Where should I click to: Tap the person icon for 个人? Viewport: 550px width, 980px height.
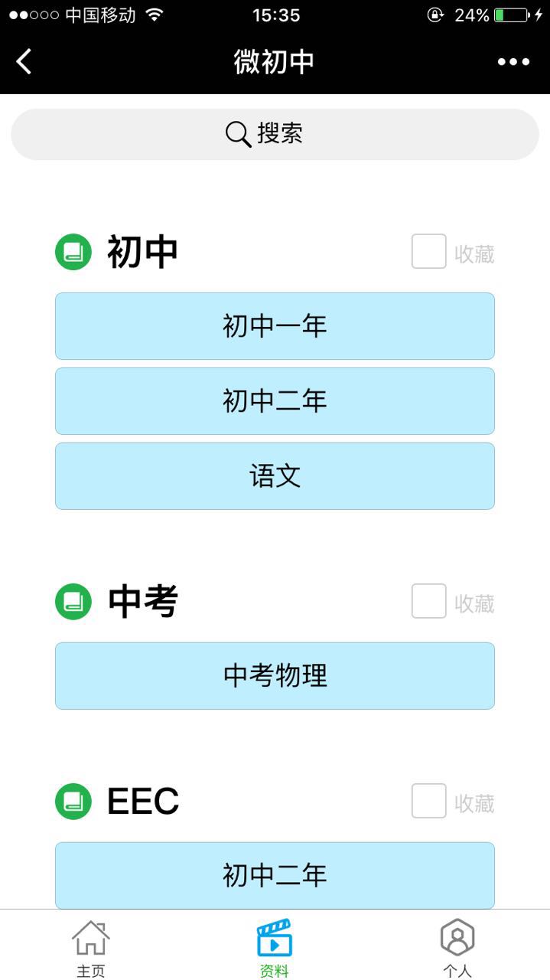457,939
